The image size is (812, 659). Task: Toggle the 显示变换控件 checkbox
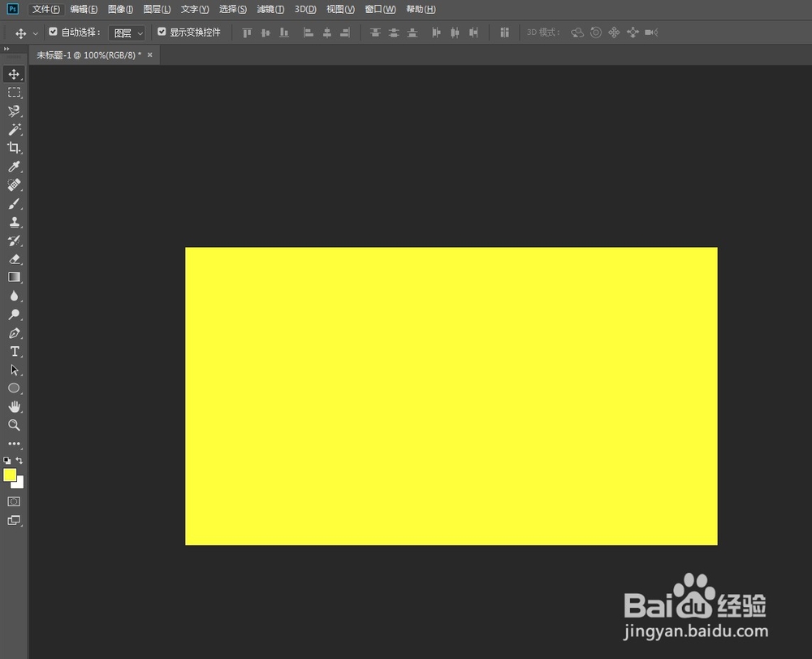point(162,32)
